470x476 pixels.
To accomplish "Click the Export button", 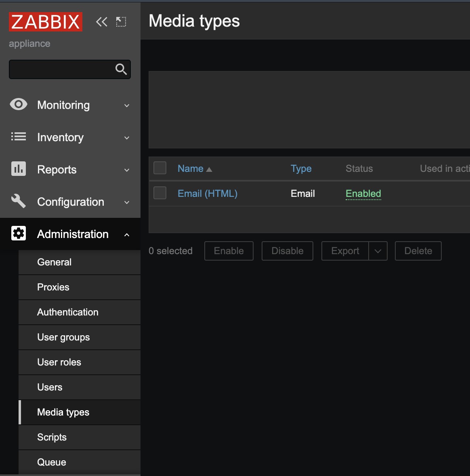I will coord(345,251).
